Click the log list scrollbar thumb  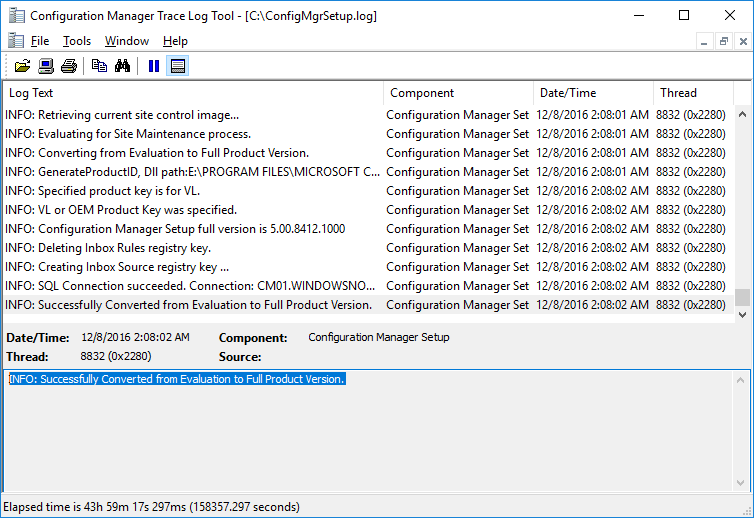coord(742,297)
